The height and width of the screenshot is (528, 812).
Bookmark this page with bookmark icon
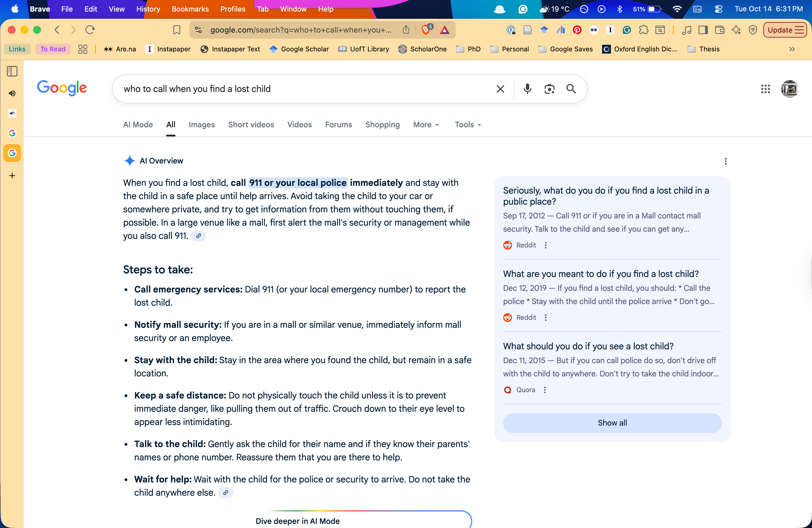click(x=176, y=30)
